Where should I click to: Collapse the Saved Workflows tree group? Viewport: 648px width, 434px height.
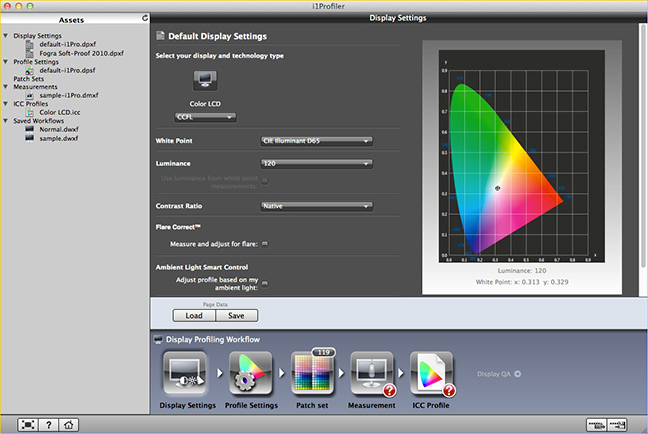coord(6,121)
